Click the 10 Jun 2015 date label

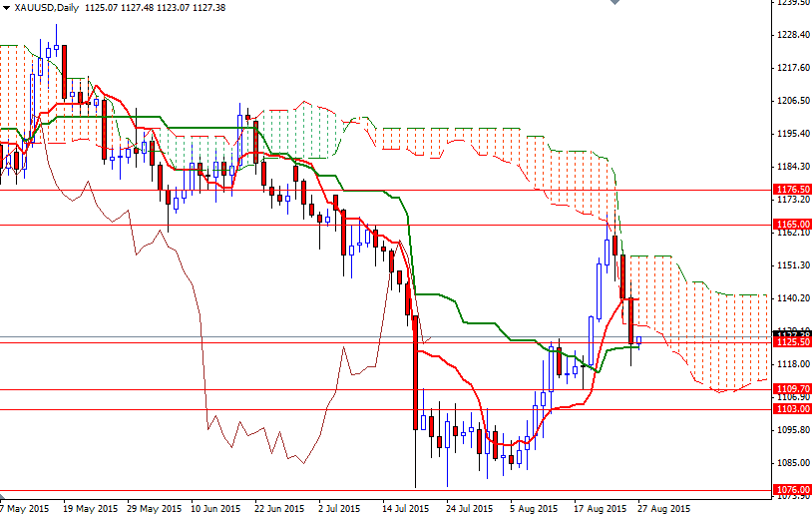point(215,509)
